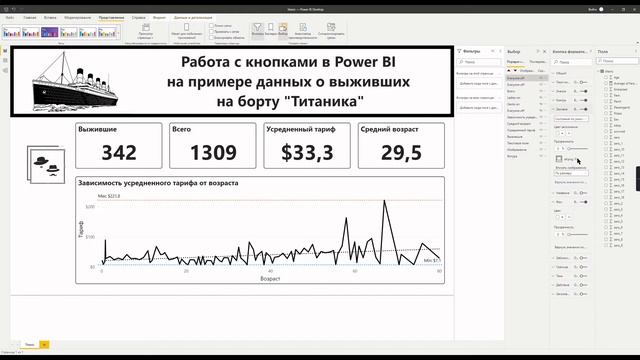The height and width of the screenshot is (360, 640).
Task: Adjust the fill transparency slider
Action: [x=578, y=149]
